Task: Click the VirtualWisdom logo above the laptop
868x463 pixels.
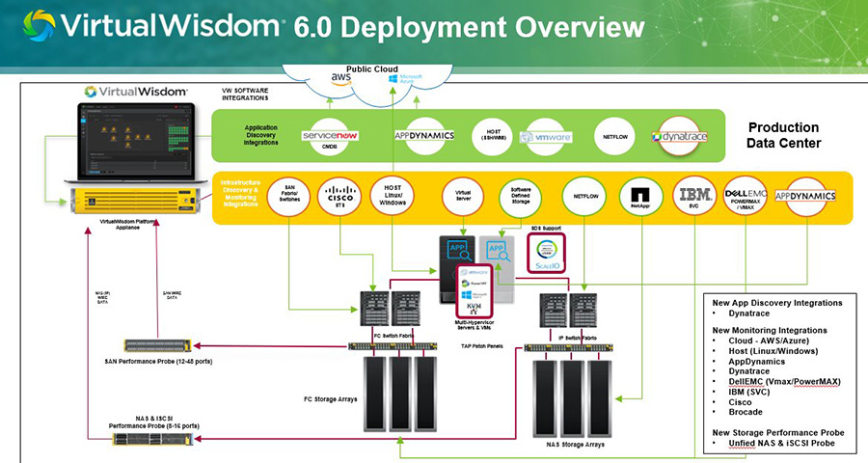Action: tap(136, 92)
